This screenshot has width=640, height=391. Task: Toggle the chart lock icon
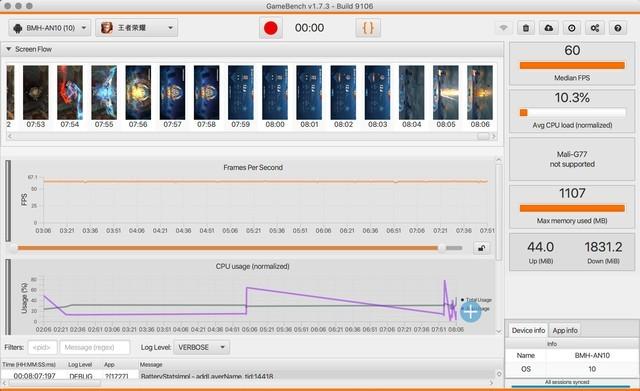(482, 248)
